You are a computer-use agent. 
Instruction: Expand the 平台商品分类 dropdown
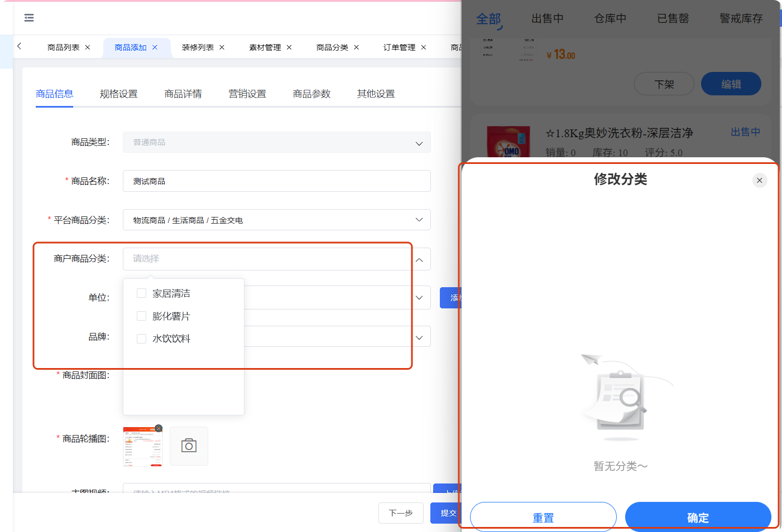click(419, 220)
